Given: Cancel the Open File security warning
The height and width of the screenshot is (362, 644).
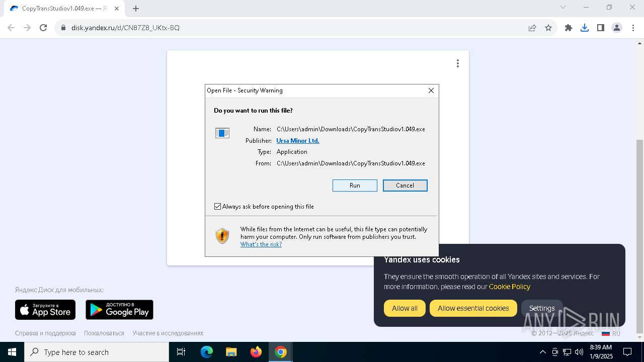Looking at the screenshot, I should pyautogui.click(x=405, y=186).
